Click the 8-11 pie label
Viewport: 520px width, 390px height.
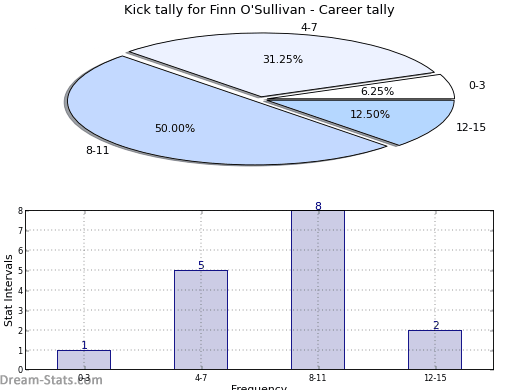[98, 150]
